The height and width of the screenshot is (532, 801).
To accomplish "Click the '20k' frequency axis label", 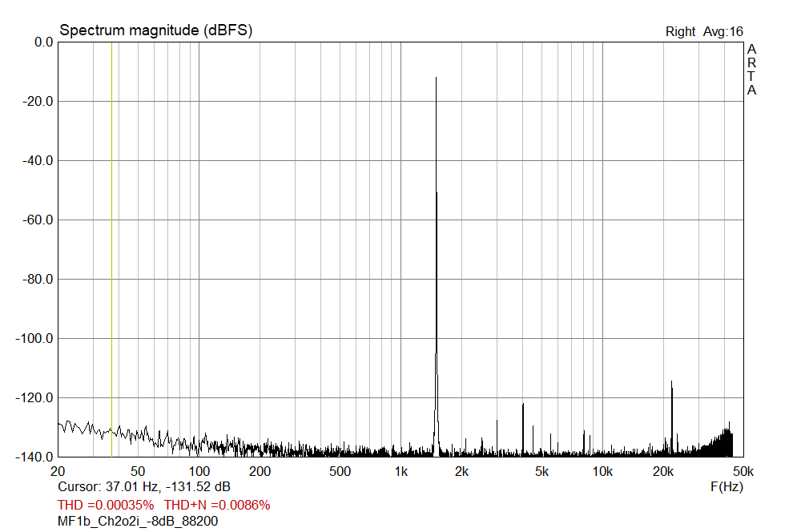I will click(x=663, y=471).
